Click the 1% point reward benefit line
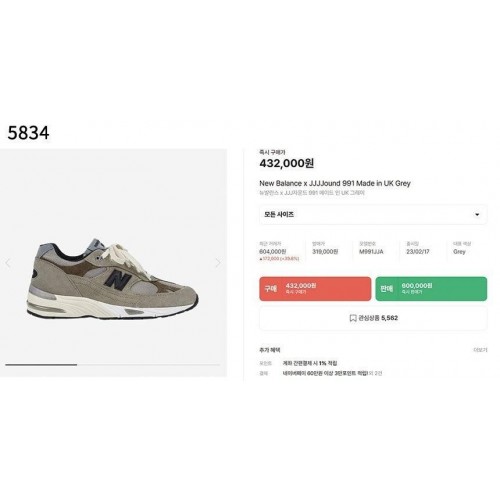The height and width of the screenshot is (500, 500). pyautogui.click(x=310, y=363)
